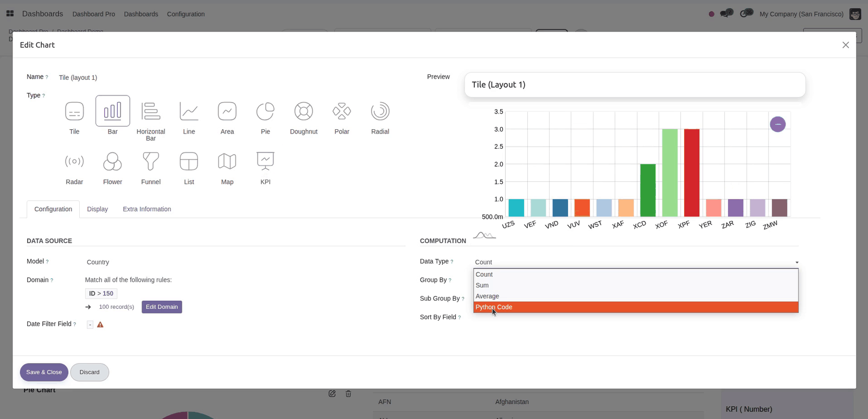Select the Polar chart type
868x419 pixels.
(x=342, y=111)
